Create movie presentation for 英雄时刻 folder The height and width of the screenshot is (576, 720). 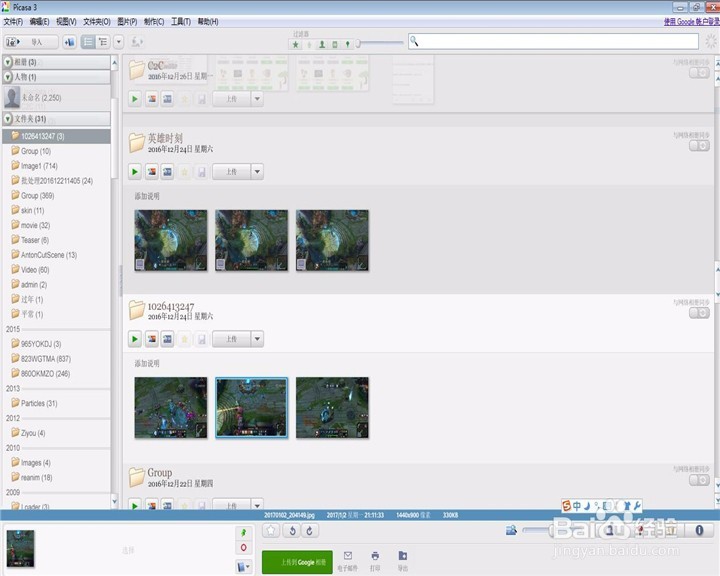pos(168,172)
